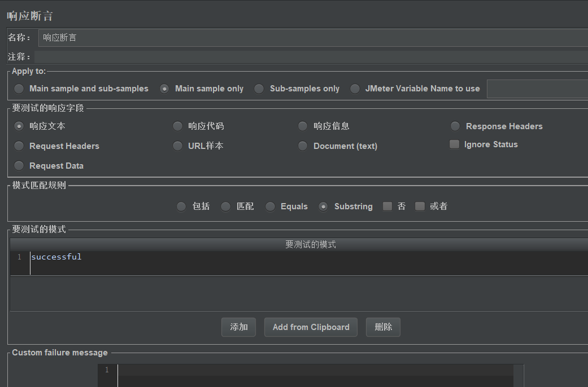Screen dimensions: 588x387
Task: Select 响应信息 response field radio
Action: (x=303, y=126)
